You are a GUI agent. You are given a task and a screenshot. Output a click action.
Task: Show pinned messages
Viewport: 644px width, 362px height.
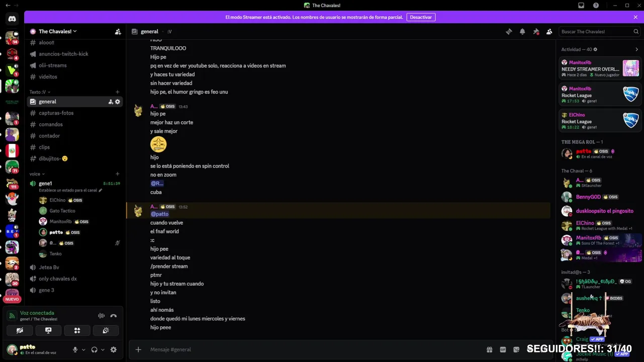tap(536, 32)
